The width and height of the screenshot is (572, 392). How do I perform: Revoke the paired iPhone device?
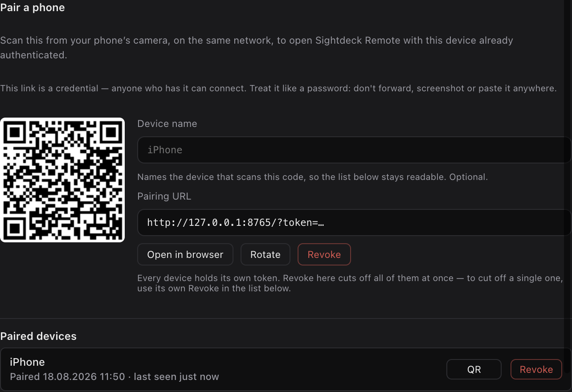click(x=536, y=369)
